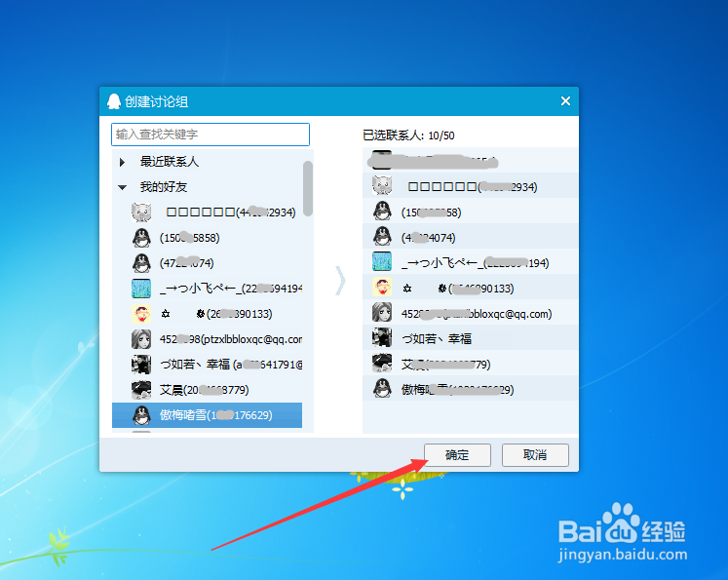Select entry ending 2934 in selected contacts

[x=471, y=186]
